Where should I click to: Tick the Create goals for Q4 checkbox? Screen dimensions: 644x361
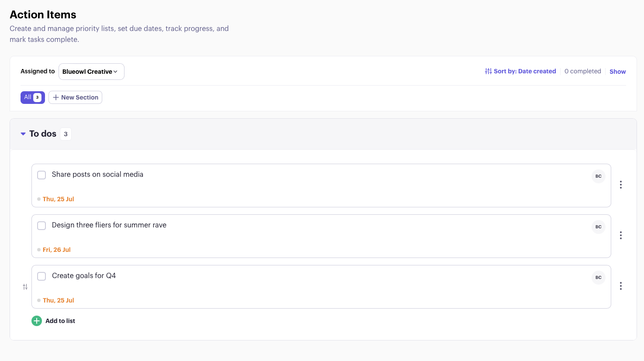click(x=42, y=276)
